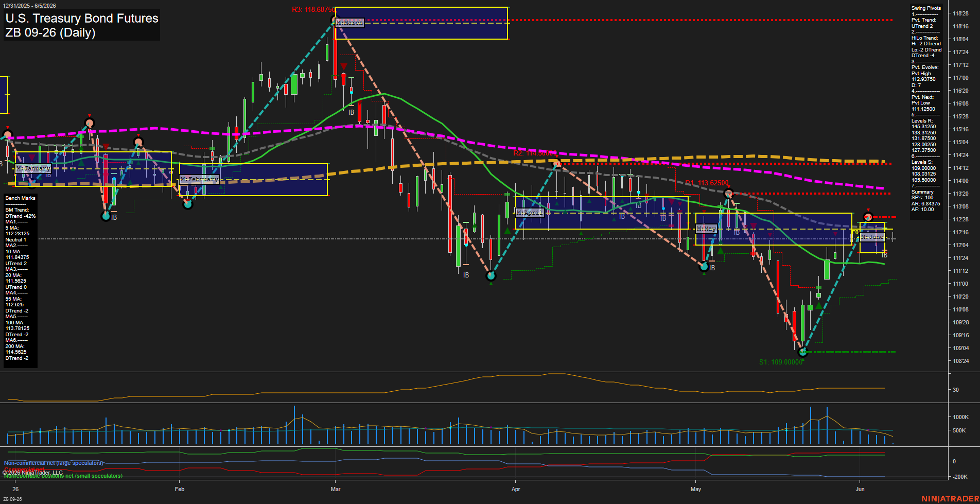Click the 1000K volume scale label

(x=960, y=417)
